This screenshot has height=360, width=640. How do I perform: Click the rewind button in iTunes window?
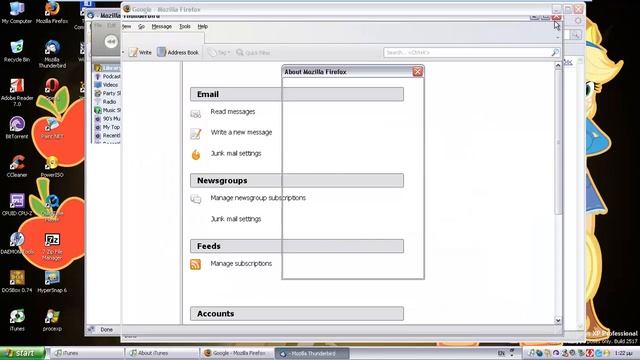(111, 41)
